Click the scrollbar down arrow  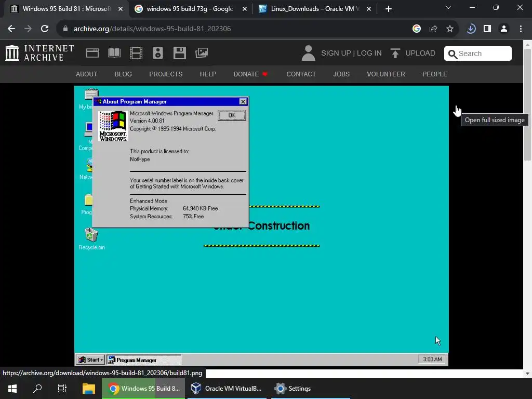click(x=528, y=374)
